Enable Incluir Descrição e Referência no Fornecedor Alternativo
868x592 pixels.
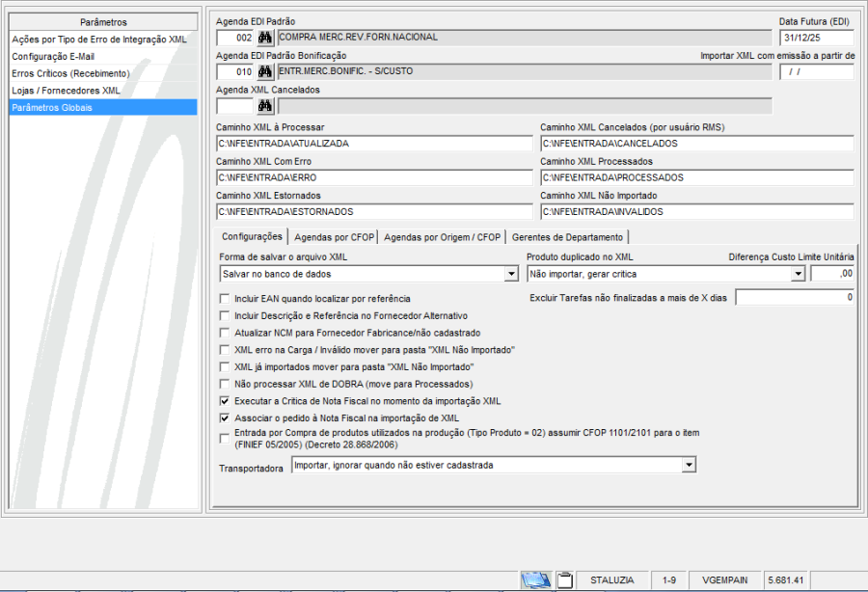click(224, 316)
